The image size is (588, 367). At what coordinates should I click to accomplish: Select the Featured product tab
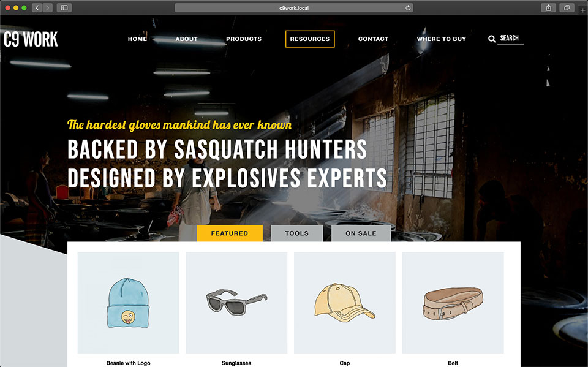[x=230, y=233]
